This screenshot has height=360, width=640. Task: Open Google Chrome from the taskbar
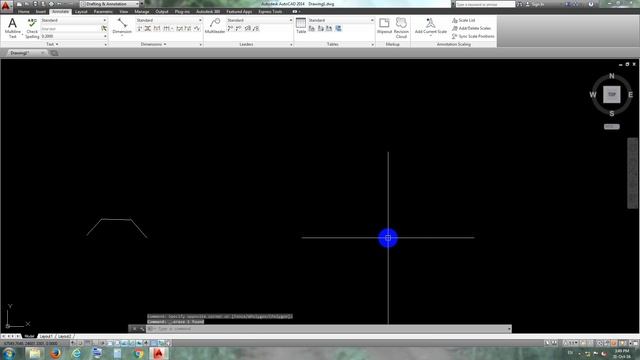point(139,353)
